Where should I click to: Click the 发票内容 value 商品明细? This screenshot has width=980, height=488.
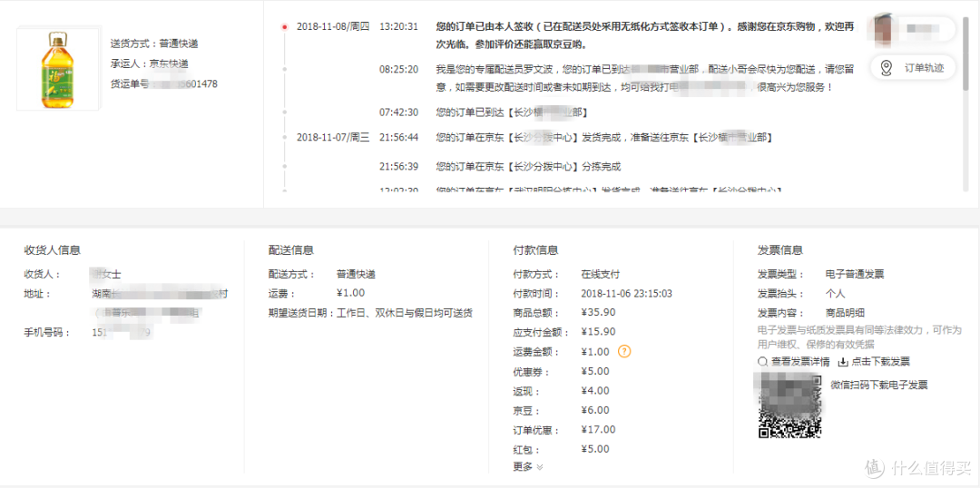845,313
